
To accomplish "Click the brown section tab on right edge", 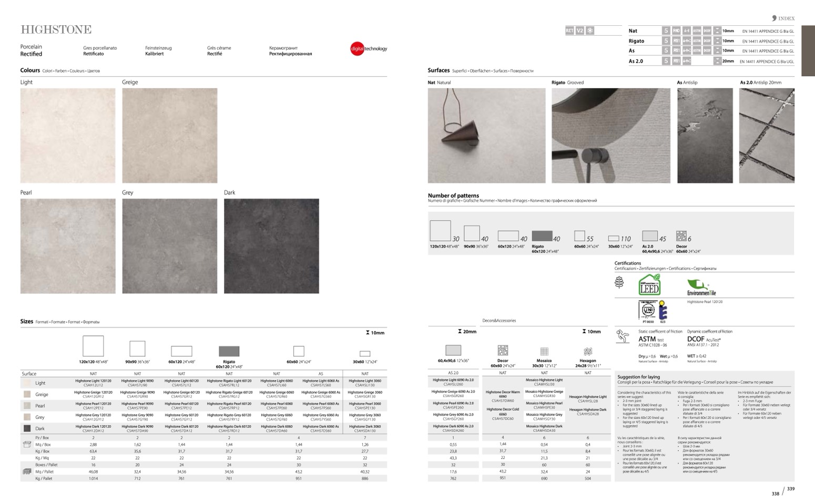I will (x=808, y=51).
